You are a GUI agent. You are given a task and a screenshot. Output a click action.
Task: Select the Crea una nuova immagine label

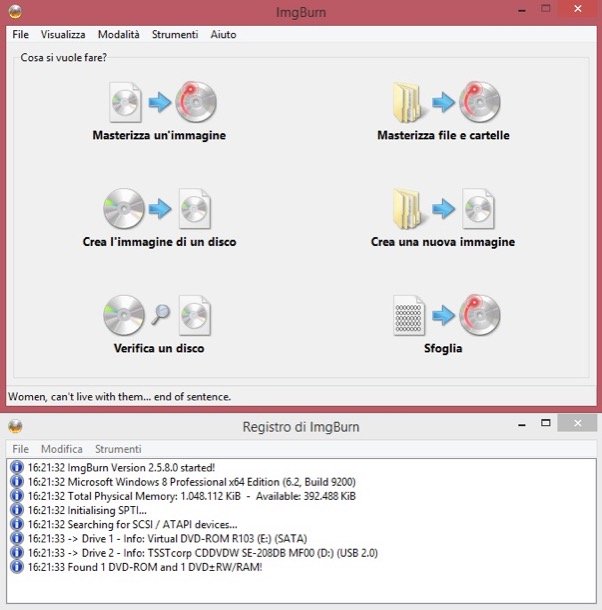pos(443,242)
